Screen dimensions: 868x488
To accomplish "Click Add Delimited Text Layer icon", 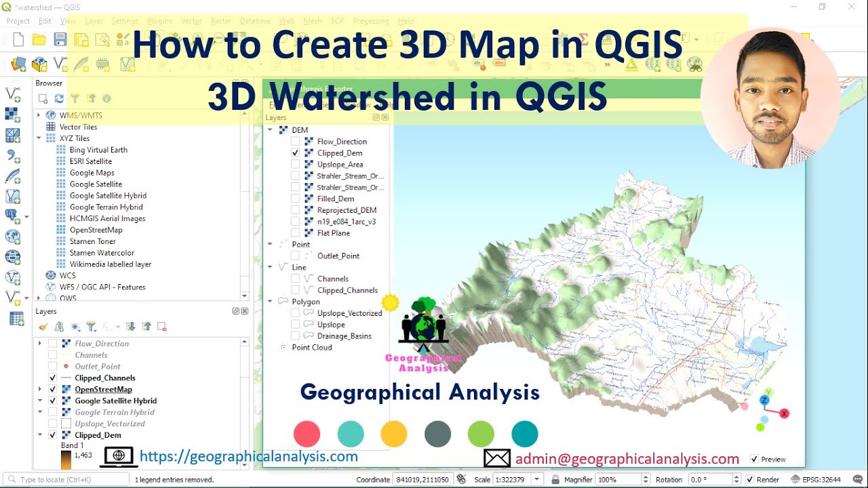I will (12, 155).
